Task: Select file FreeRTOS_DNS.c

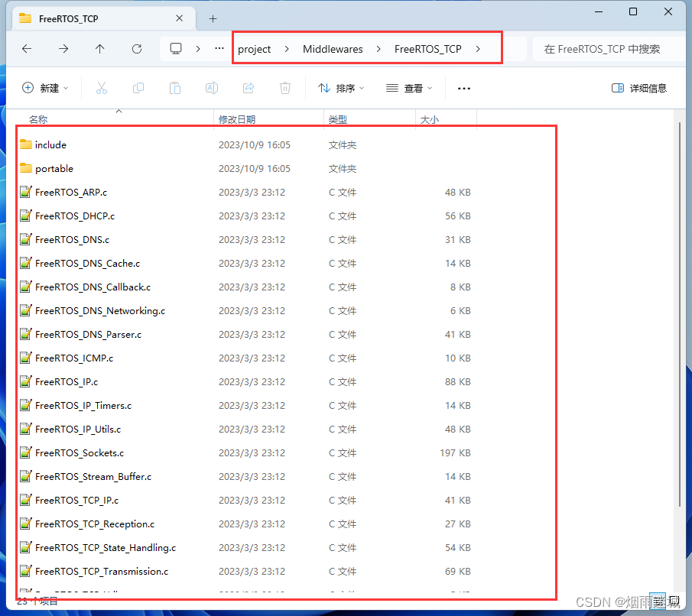Action: [x=245, y=240]
